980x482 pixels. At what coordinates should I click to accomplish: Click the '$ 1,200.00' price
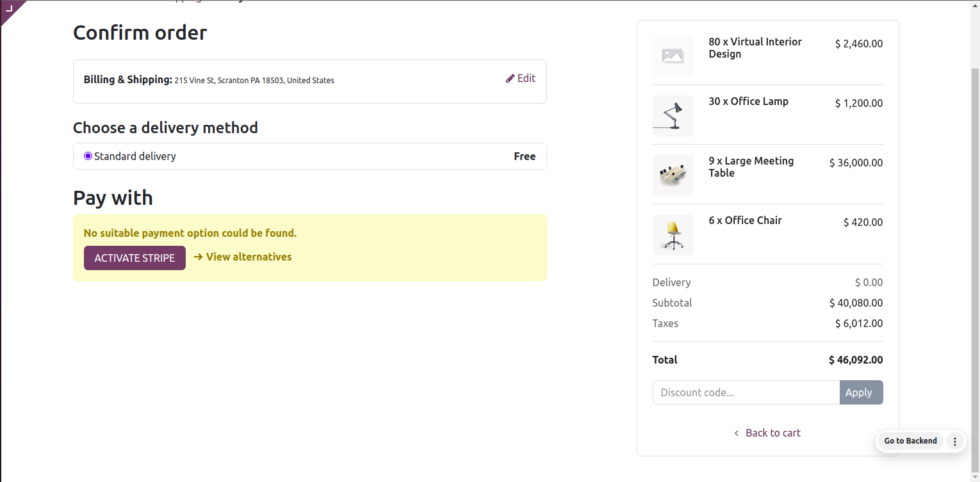(x=859, y=104)
